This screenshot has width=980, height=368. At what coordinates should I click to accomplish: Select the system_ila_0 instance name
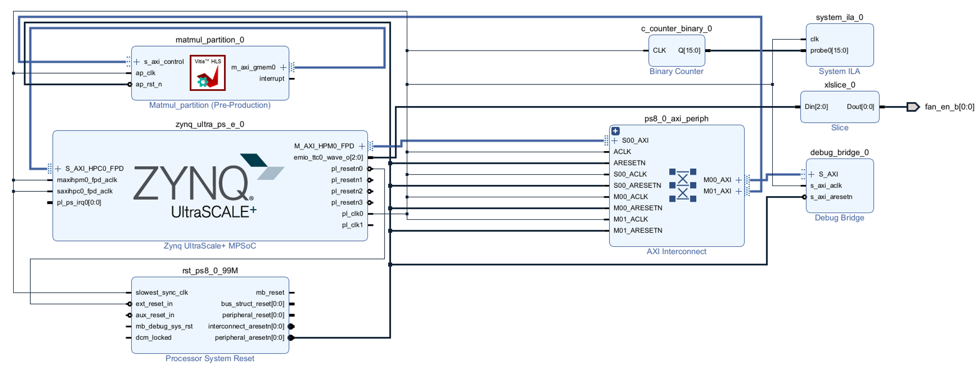click(x=839, y=17)
